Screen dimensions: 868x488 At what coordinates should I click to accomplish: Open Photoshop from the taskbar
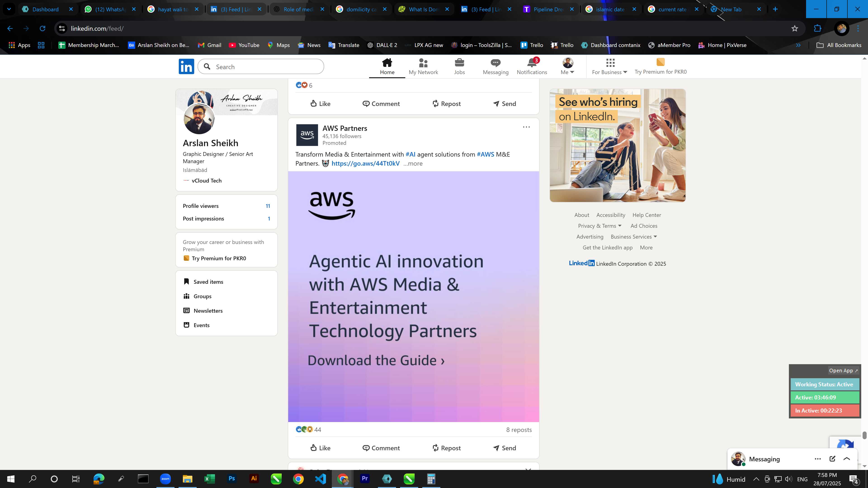[x=232, y=479]
